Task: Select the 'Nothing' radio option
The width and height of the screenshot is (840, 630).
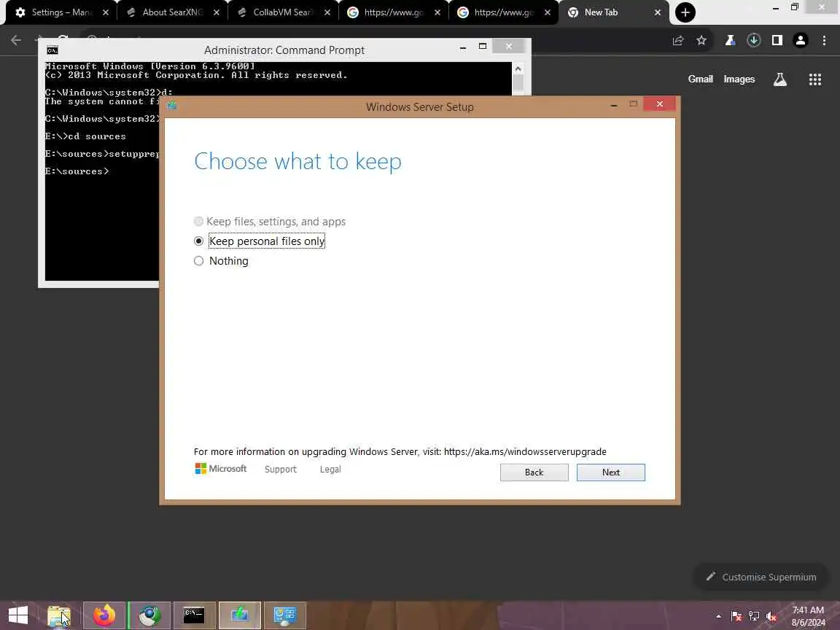Action: click(199, 261)
